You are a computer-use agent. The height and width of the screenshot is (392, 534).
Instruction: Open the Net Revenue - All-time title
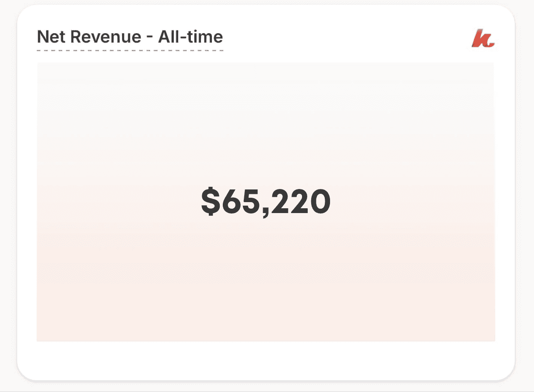tap(130, 37)
